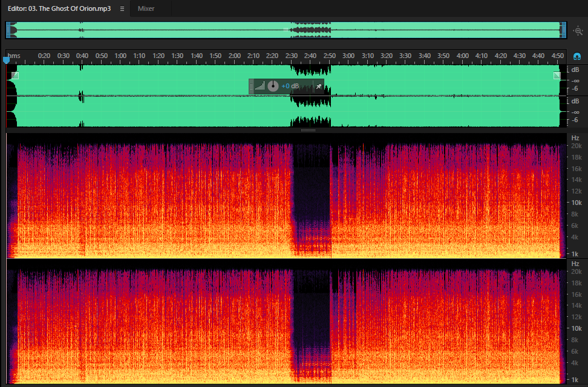
Task: Click the 2:00 mark on the time ruler
Action: coord(234,56)
